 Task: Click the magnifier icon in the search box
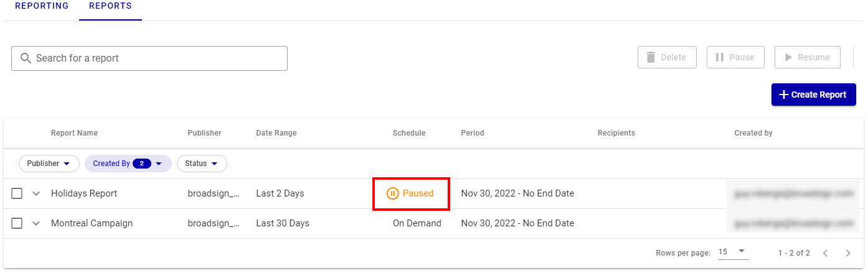point(26,58)
